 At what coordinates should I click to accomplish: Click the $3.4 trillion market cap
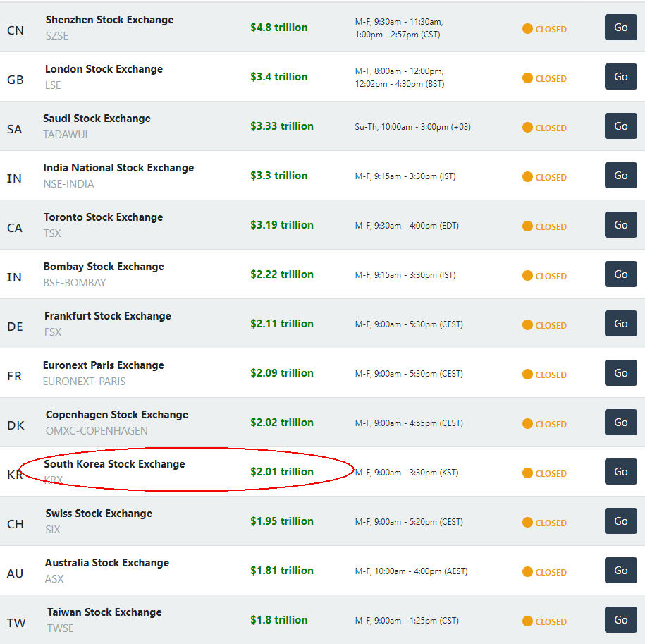(279, 77)
